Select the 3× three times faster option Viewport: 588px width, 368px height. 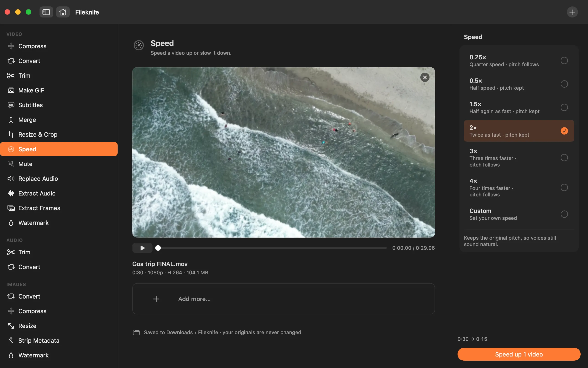[x=519, y=158]
